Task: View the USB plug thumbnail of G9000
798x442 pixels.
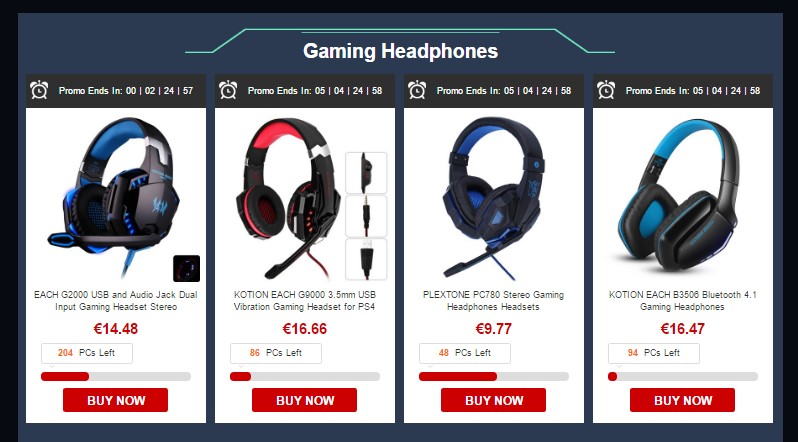Action: [x=366, y=259]
